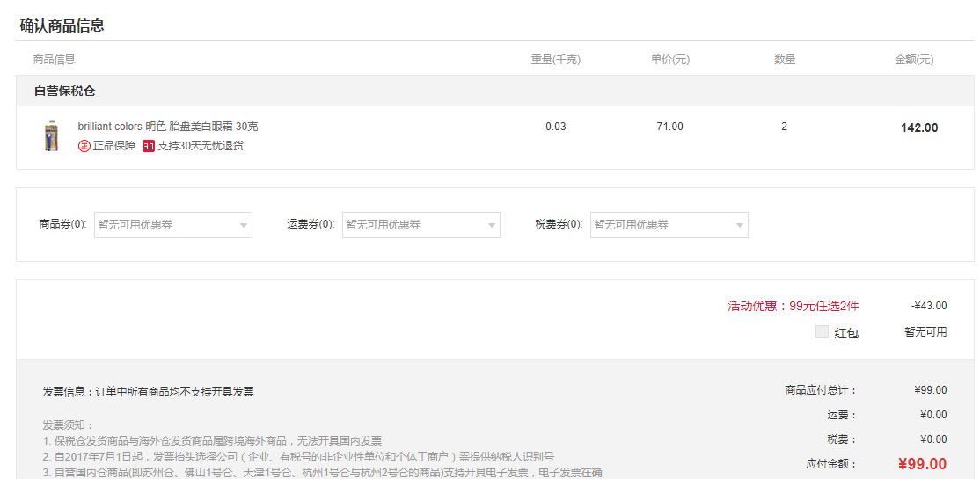Expand the 税费券 tax coupon dropdown
Screen dimensions: 980x479
(663, 225)
